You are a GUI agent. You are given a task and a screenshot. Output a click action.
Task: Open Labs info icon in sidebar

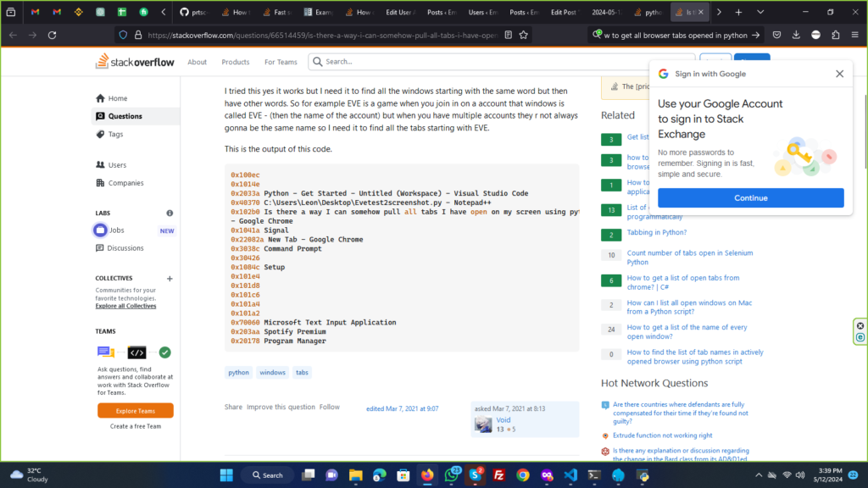170,213
